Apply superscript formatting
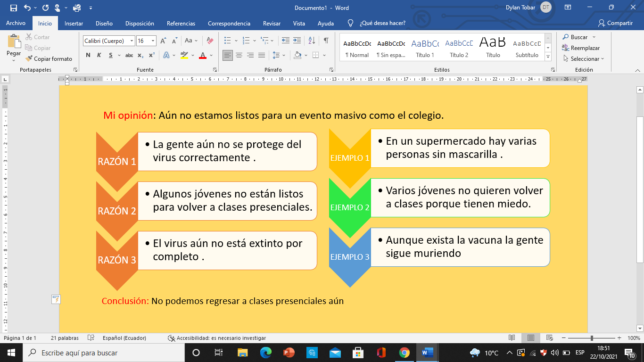 coord(152,55)
